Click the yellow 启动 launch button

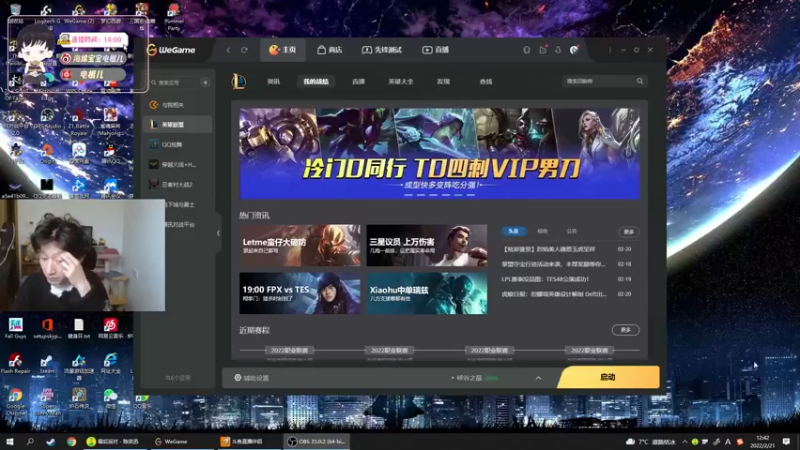[608, 377]
